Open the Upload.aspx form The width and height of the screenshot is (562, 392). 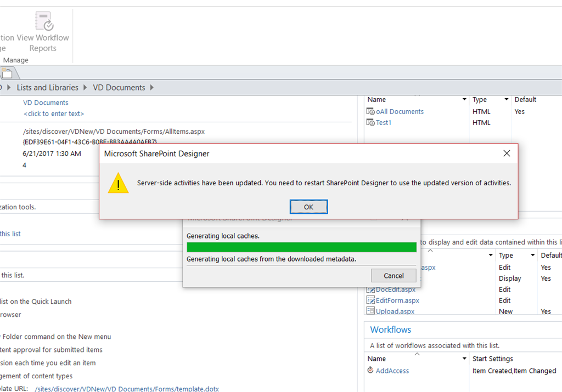click(x=395, y=311)
